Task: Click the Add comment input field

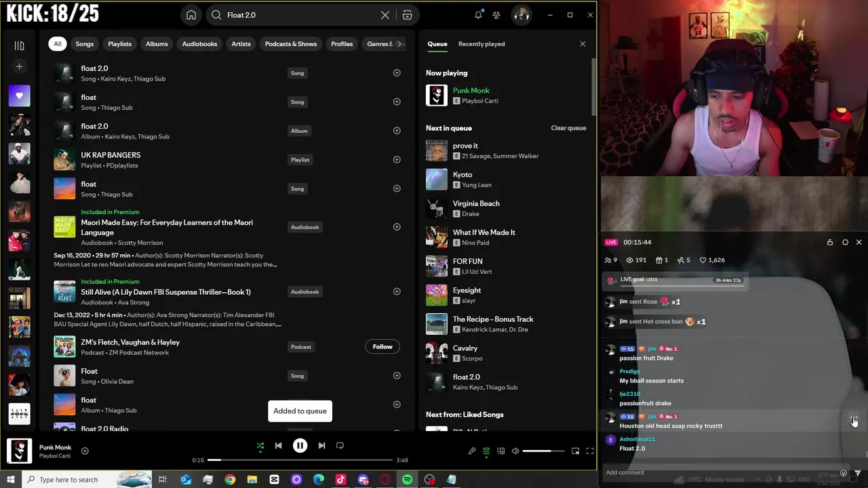Action: (x=721, y=472)
